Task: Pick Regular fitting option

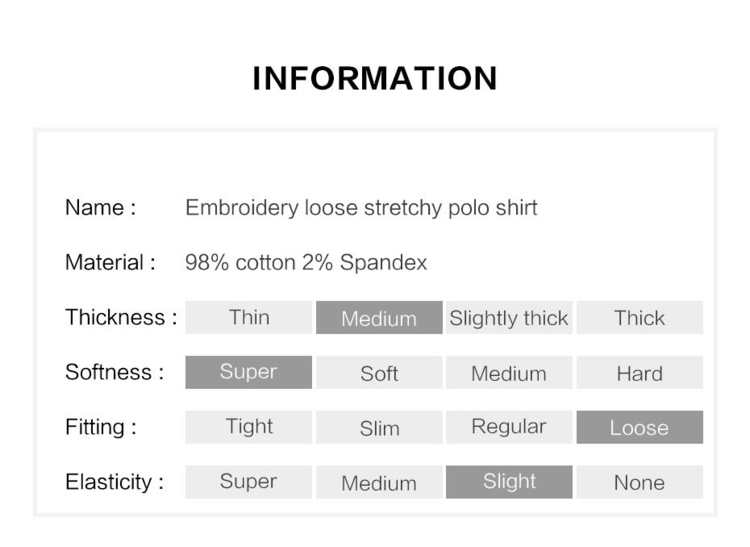Action: pyautogui.click(x=509, y=427)
